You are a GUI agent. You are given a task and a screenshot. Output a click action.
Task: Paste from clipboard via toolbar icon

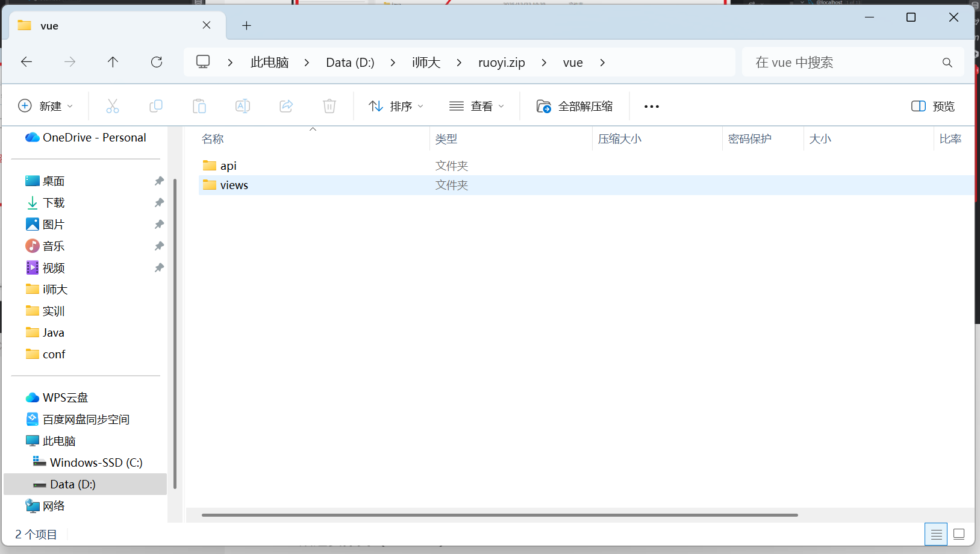199,105
